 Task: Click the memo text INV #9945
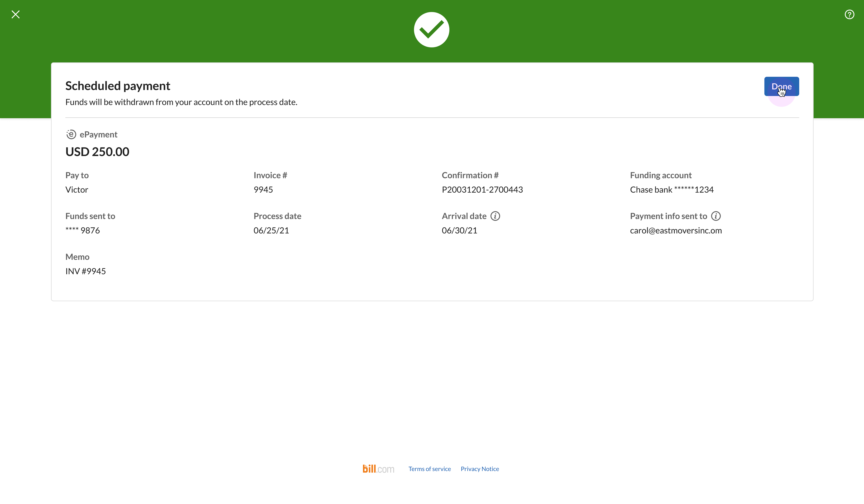click(x=85, y=271)
